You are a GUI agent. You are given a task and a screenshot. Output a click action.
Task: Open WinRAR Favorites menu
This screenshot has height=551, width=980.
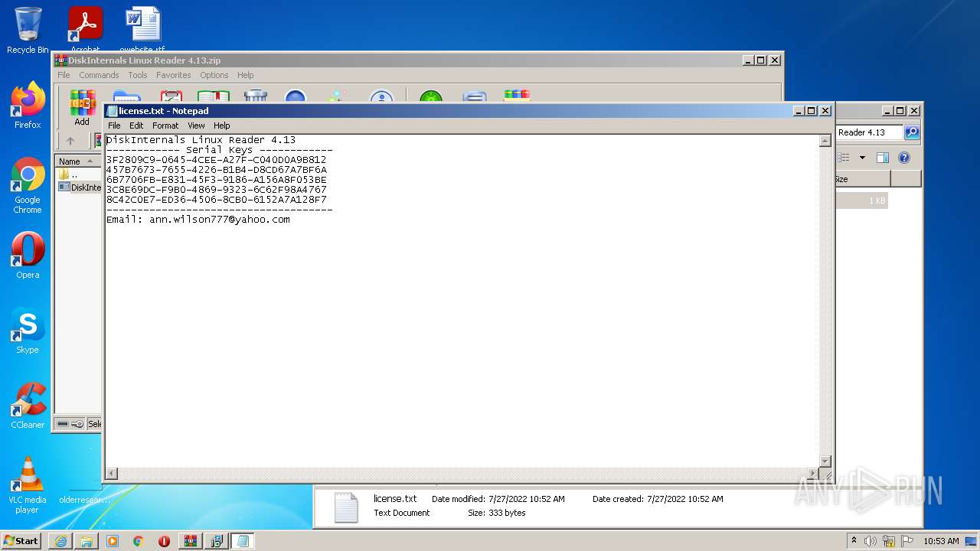point(174,75)
